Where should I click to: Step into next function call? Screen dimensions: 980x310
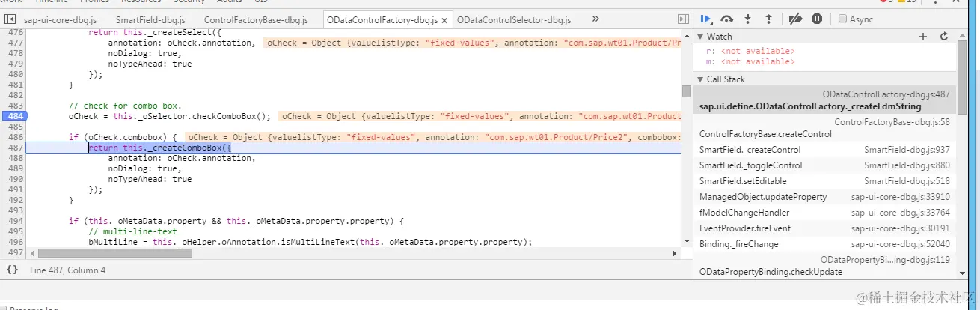click(747, 19)
